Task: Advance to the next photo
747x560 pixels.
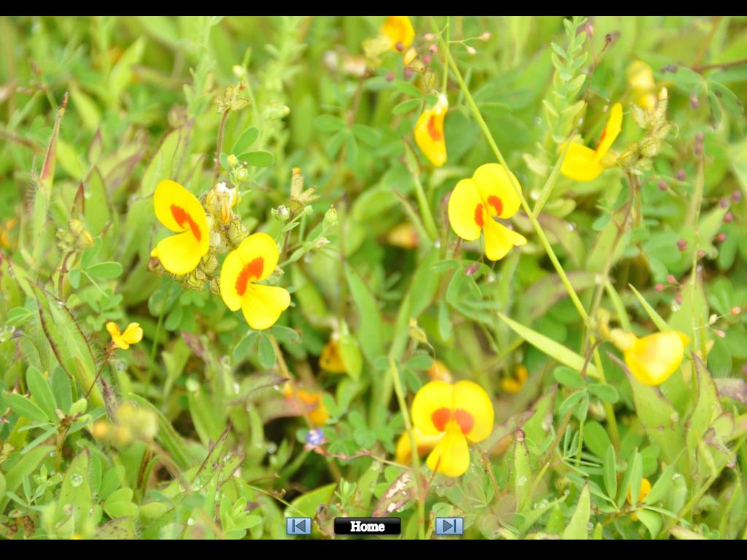Action: [449, 526]
